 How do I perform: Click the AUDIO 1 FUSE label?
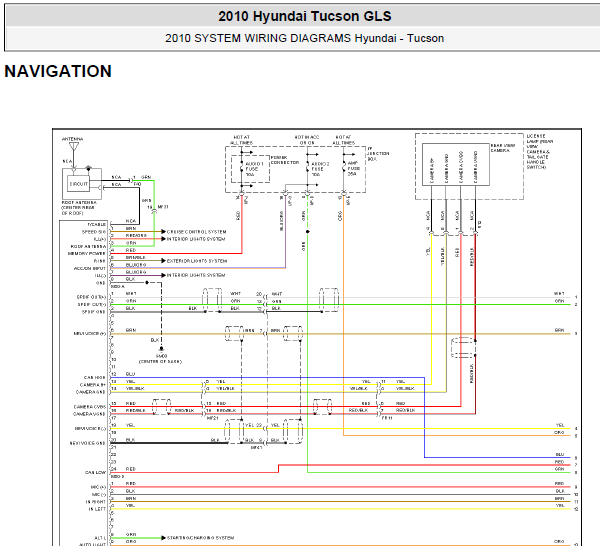tap(254, 169)
